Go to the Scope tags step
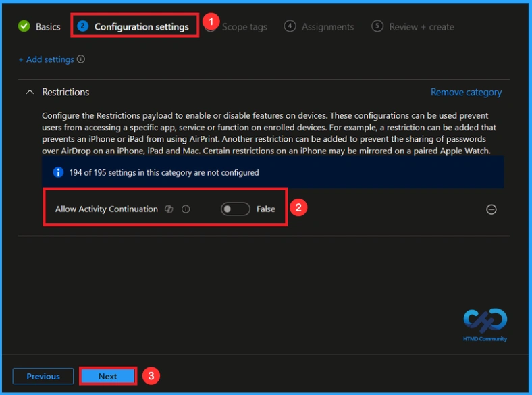 [x=244, y=27]
